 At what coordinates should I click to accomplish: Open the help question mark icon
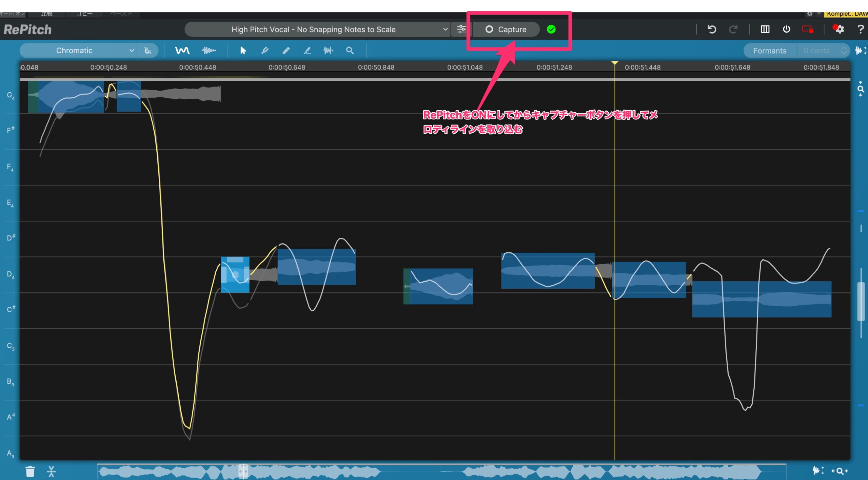[860, 30]
